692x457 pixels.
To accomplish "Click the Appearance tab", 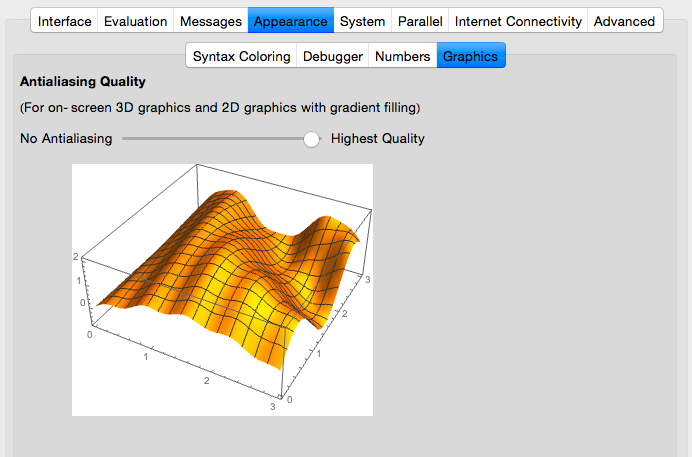I will [x=290, y=21].
